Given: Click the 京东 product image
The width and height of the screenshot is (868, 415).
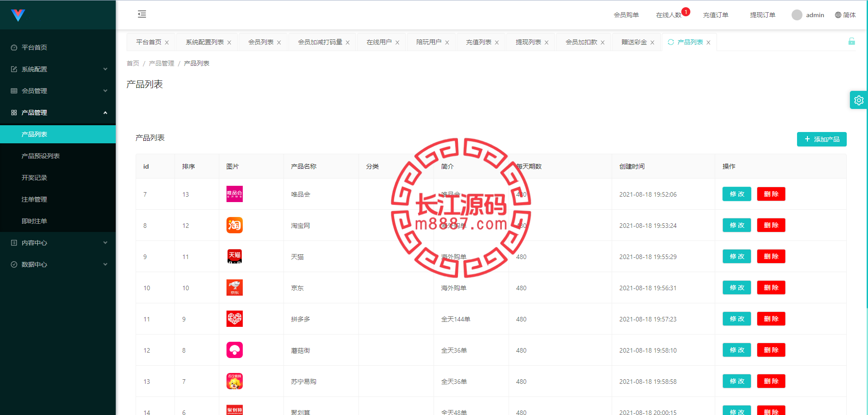Looking at the screenshot, I should tap(235, 288).
